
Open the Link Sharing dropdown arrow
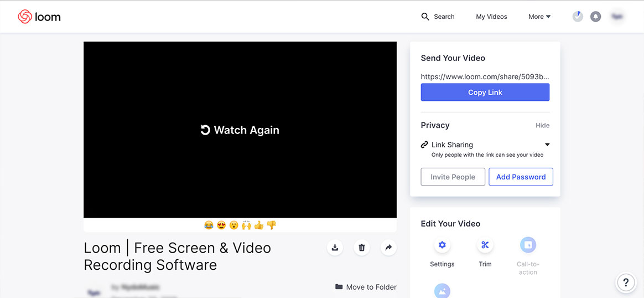tap(547, 145)
